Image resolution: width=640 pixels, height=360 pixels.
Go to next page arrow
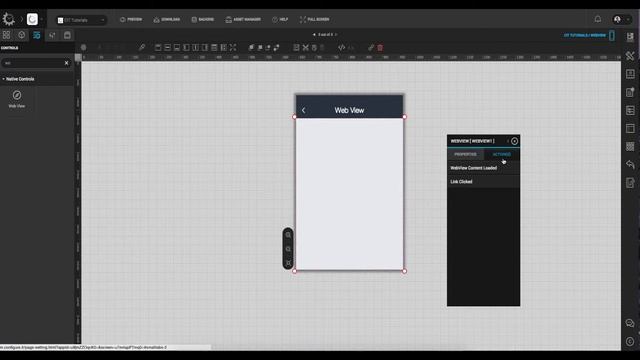coord(336,35)
